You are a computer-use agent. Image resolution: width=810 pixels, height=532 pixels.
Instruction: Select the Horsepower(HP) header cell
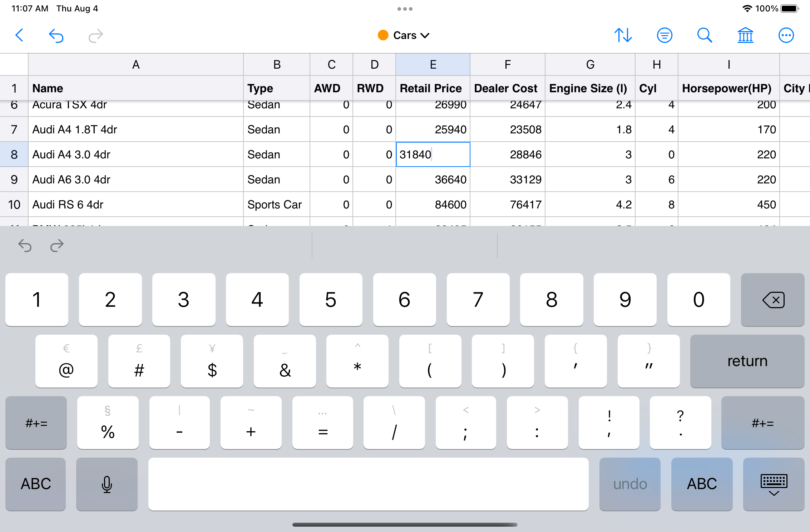[x=729, y=88]
